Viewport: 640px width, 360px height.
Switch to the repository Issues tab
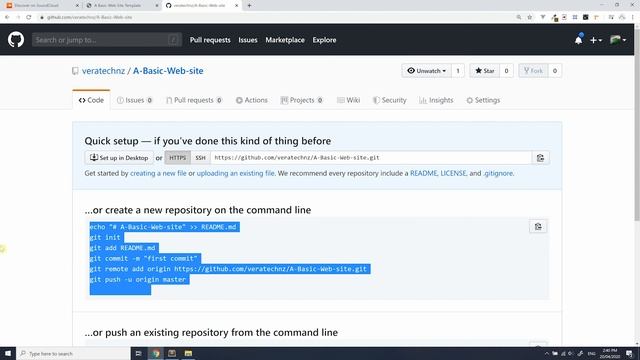click(x=135, y=100)
